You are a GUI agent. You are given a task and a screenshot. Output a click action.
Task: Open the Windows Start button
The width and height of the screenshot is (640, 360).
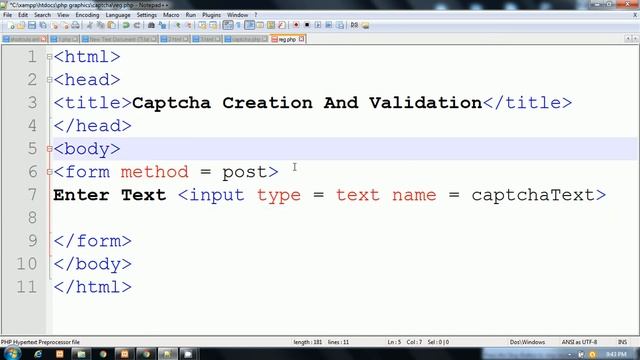(12, 353)
